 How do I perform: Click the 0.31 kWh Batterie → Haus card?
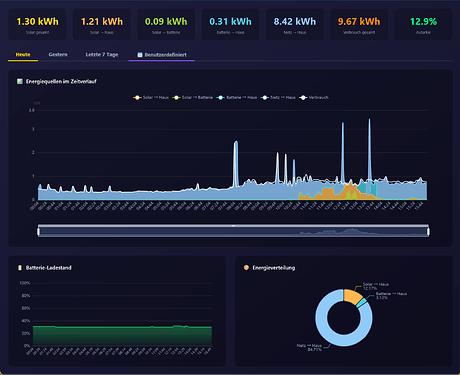(x=230, y=25)
